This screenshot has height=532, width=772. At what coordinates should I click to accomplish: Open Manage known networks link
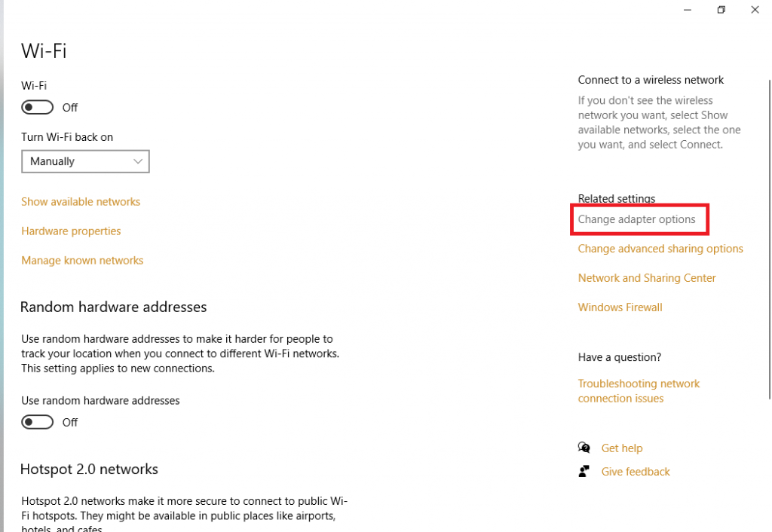click(x=82, y=261)
